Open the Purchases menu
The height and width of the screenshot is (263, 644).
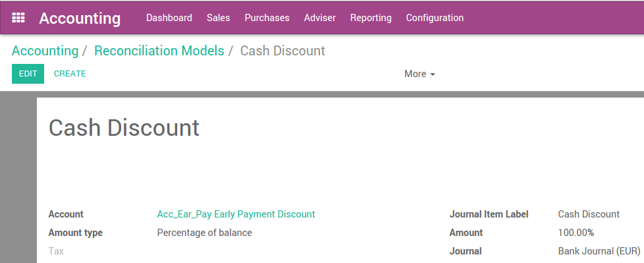click(267, 18)
